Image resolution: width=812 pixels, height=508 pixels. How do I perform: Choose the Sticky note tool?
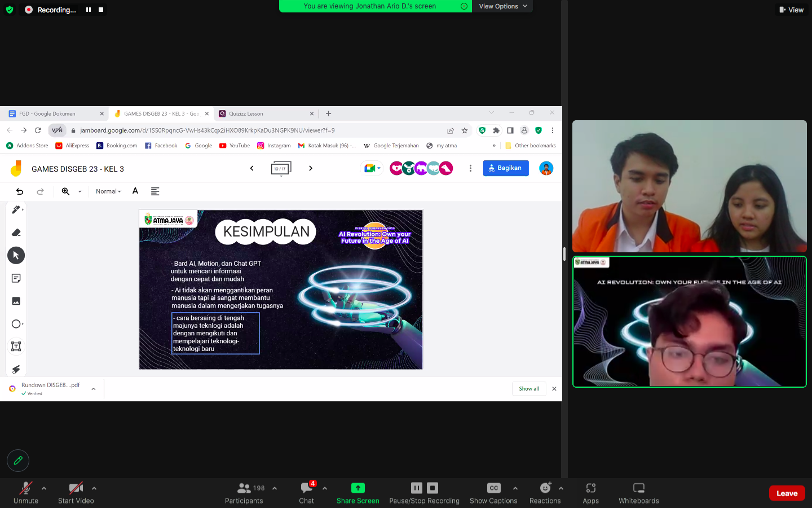point(16,278)
